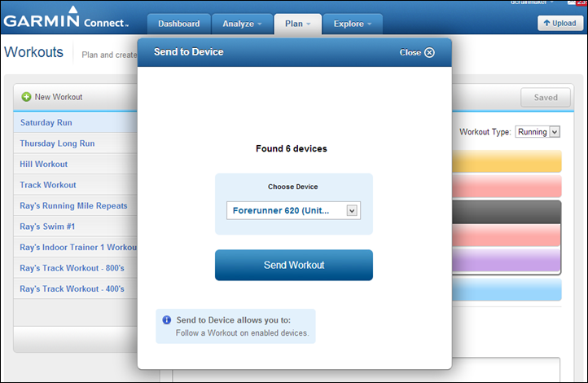The width and height of the screenshot is (588, 383).
Task: Open the Plan menu tab
Action: coord(298,24)
